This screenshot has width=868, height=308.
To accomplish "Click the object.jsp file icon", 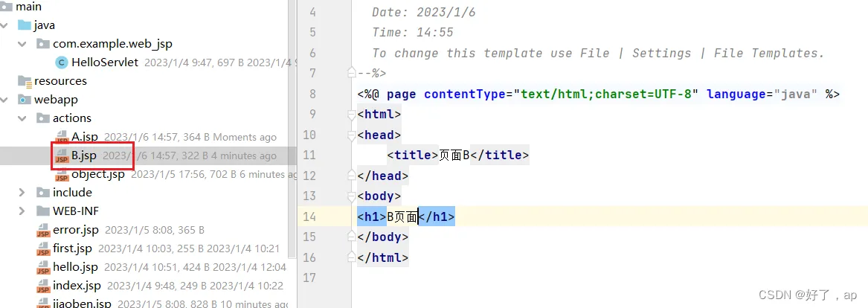I will tap(62, 175).
